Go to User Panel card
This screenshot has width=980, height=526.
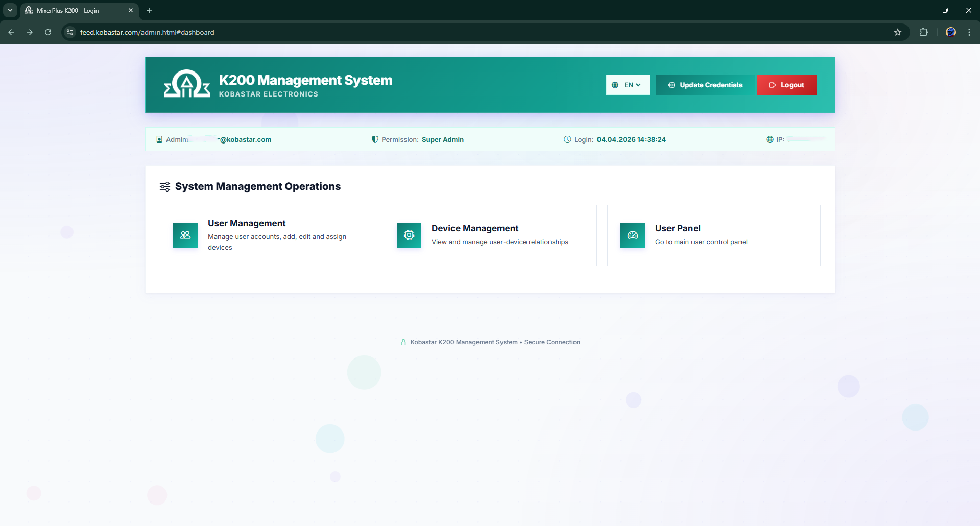click(x=713, y=235)
